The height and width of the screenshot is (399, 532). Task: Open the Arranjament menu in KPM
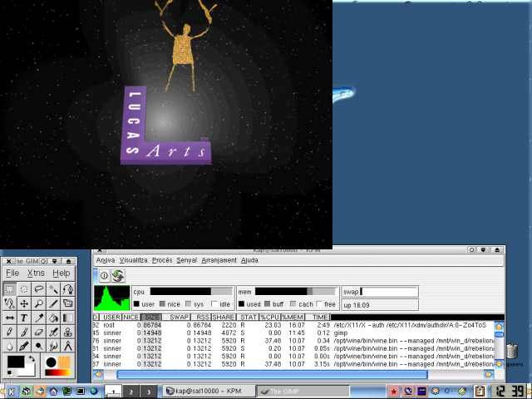tap(219, 260)
